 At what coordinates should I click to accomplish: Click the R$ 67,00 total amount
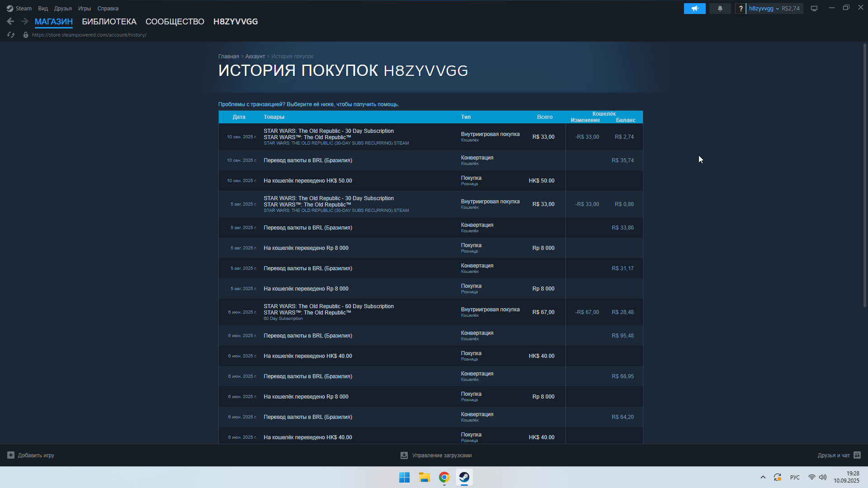pyautogui.click(x=543, y=312)
